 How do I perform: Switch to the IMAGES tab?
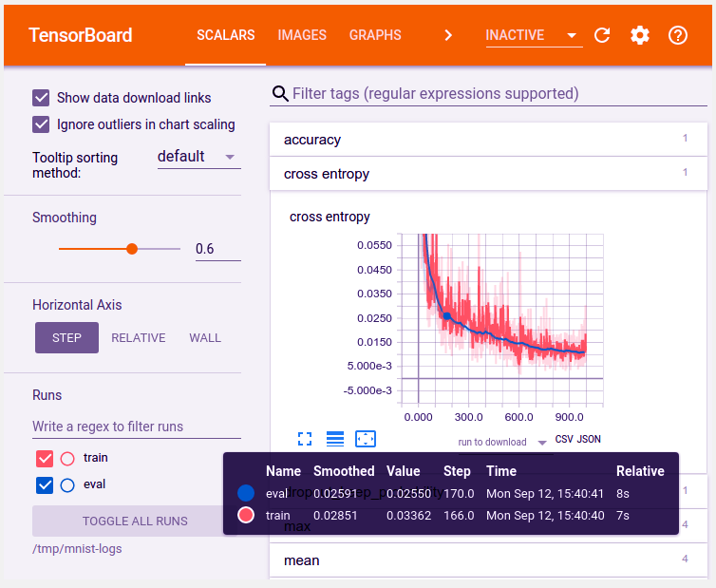coord(302,35)
